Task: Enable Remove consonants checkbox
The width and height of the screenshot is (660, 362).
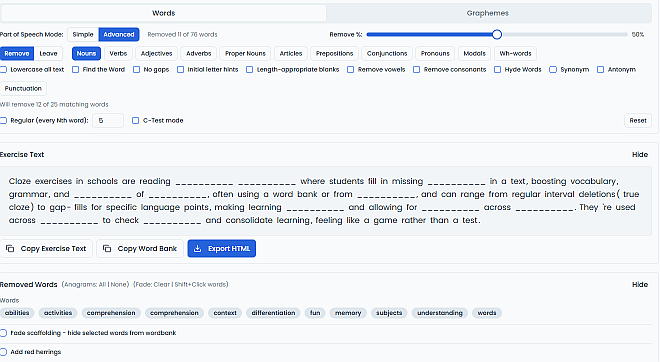Action: coord(417,69)
